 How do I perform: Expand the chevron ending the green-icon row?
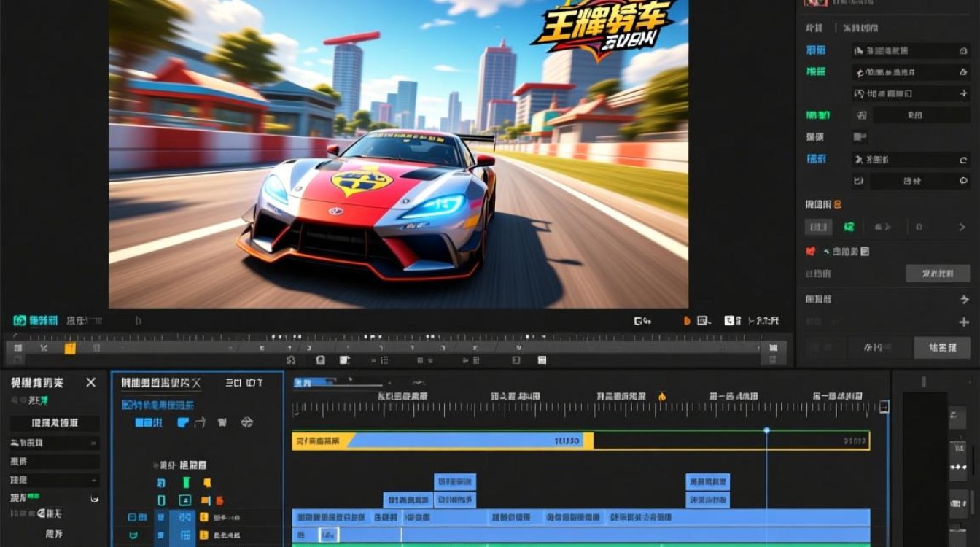962,228
